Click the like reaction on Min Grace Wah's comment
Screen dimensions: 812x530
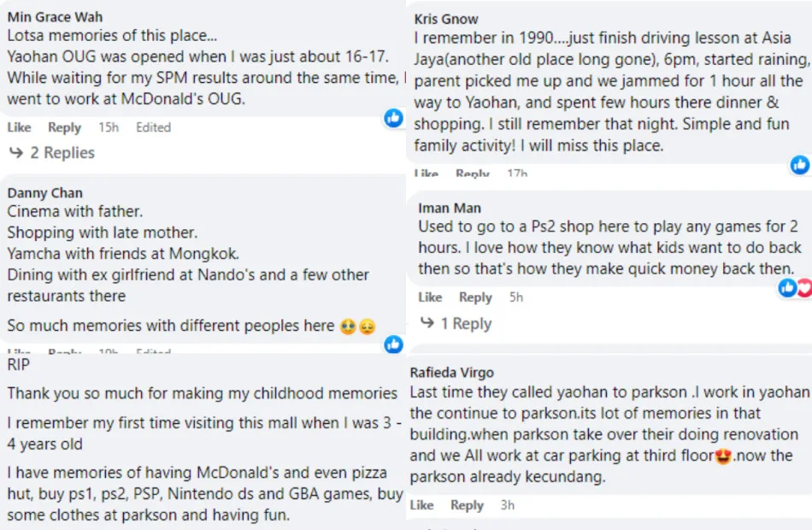(x=393, y=118)
